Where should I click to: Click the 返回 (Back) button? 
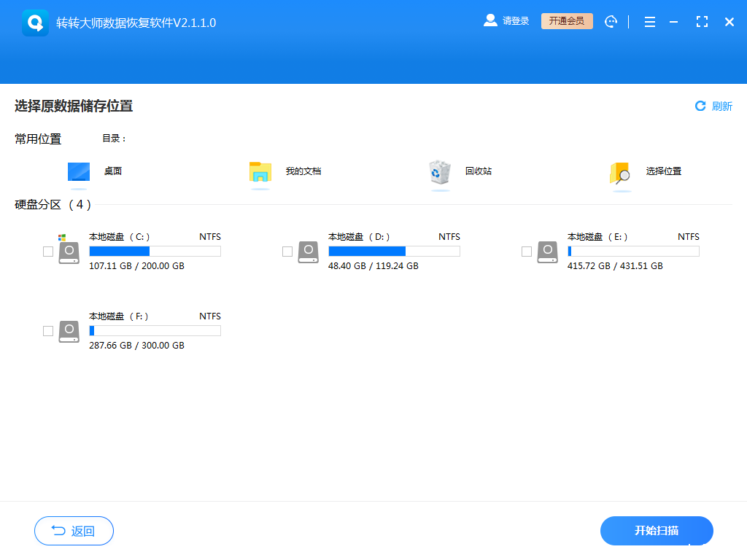coord(74,531)
